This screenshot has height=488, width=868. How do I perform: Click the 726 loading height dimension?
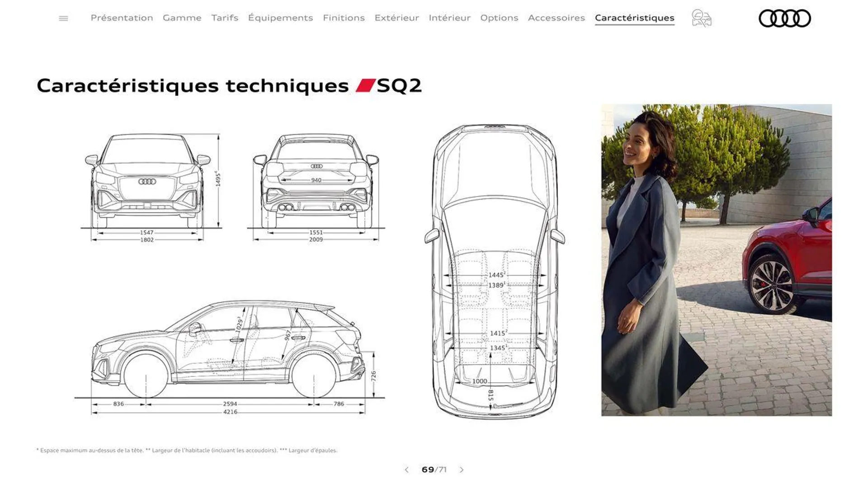coord(373,376)
